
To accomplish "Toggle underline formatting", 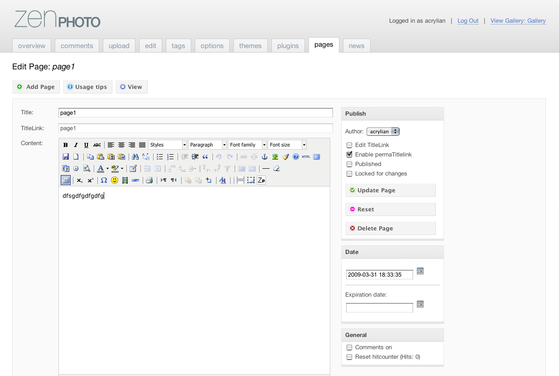I will click(x=86, y=145).
